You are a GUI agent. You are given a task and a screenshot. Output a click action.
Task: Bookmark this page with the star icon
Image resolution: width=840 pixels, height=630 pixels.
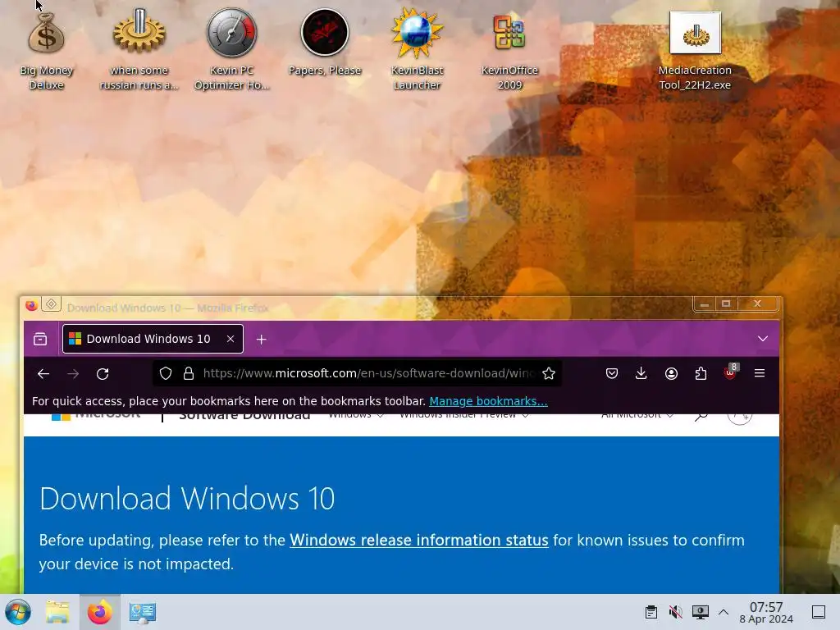[549, 373]
